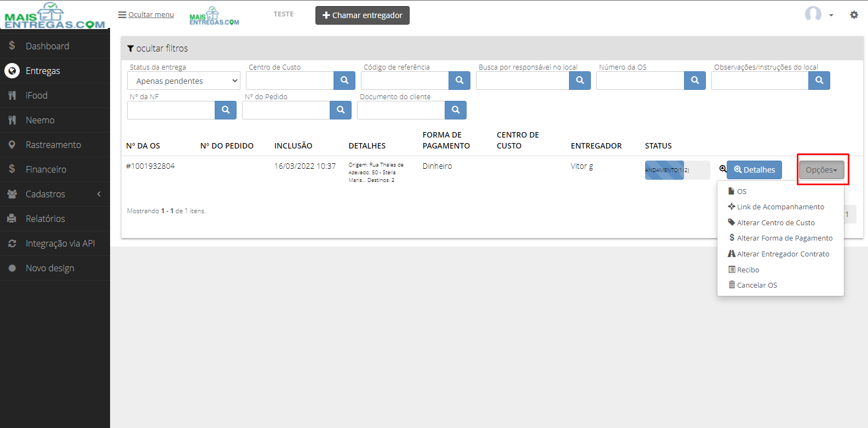Focus the Centro de Custo input field
Image resolution: width=868 pixels, height=428 pixels.
pos(290,81)
